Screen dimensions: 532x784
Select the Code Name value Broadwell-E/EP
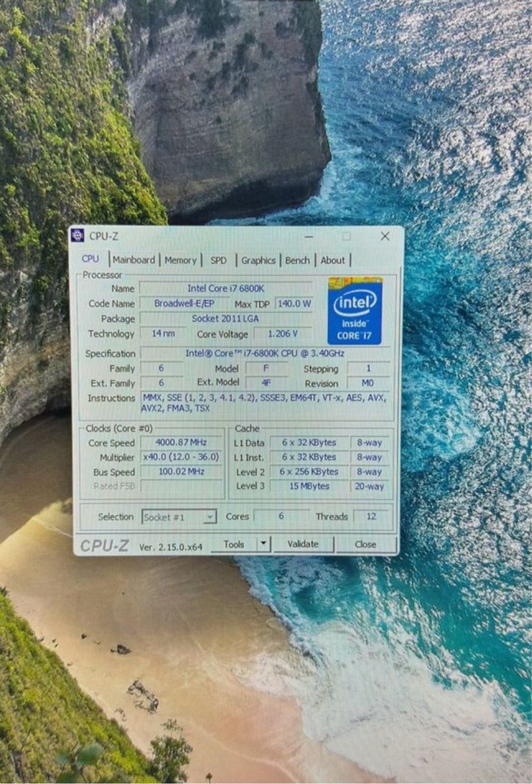click(x=184, y=303)
